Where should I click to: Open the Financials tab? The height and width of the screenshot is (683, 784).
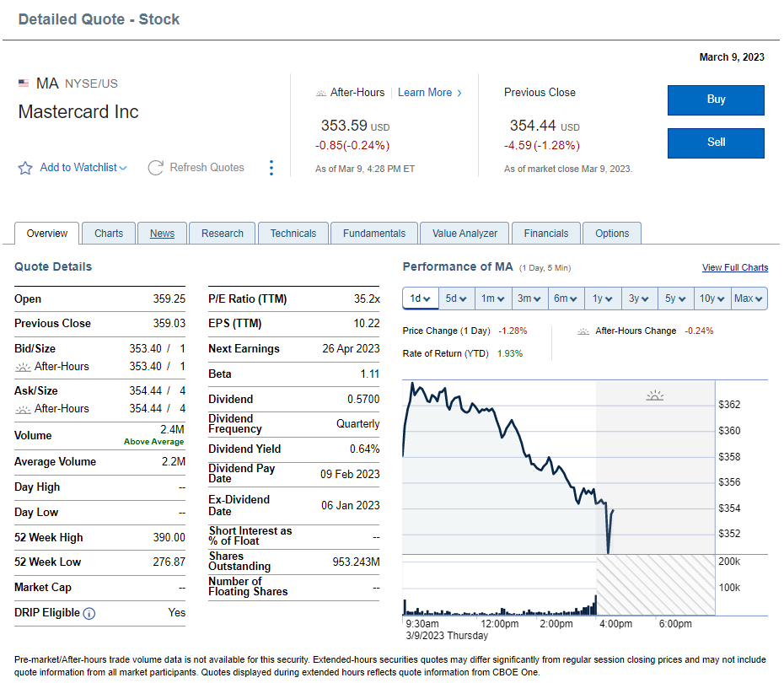546,234
